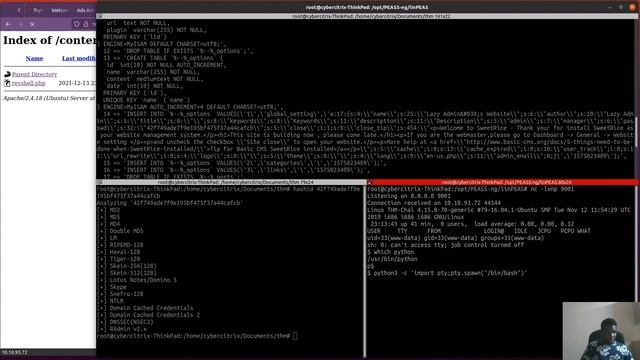This screenshot has width=640, height=360.
Task: Click the "hashid" command line in the bottom-left pane
Action: [228, 192]
